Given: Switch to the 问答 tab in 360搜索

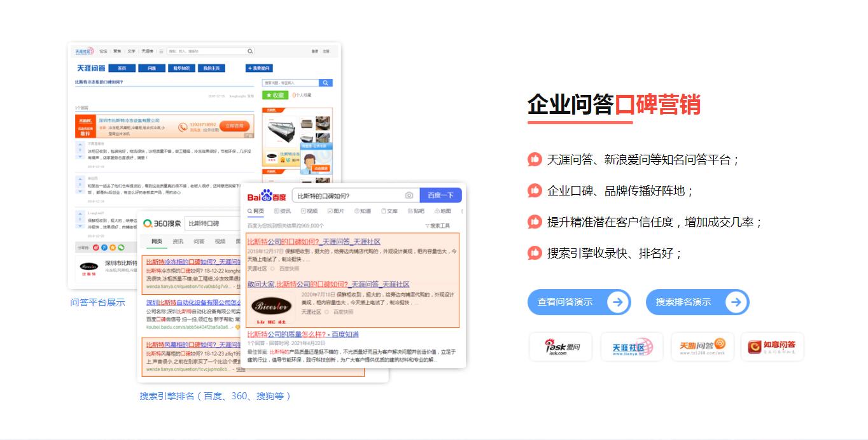Looking at the screenshot, I should (x=199, y=241).
